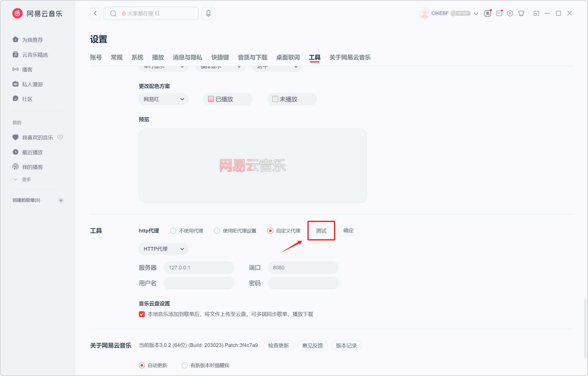Select 自定义代理 radio button

click(x=270, y=231)
